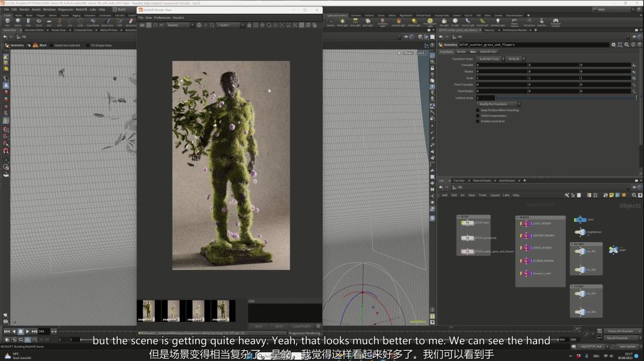The width and height of the screenshot is (644, 361).
Task: Click the search icon in parameter pane header
Action: coord(627,45)
